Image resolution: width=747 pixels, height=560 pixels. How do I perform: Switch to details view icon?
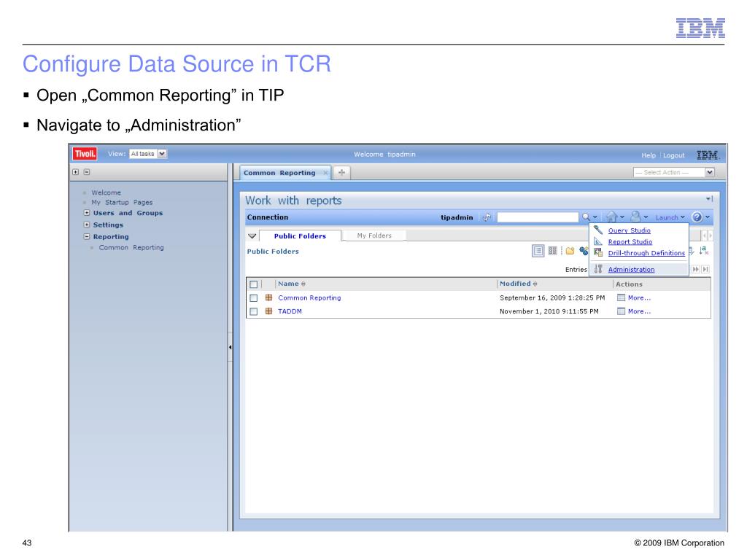pos(553,251)
